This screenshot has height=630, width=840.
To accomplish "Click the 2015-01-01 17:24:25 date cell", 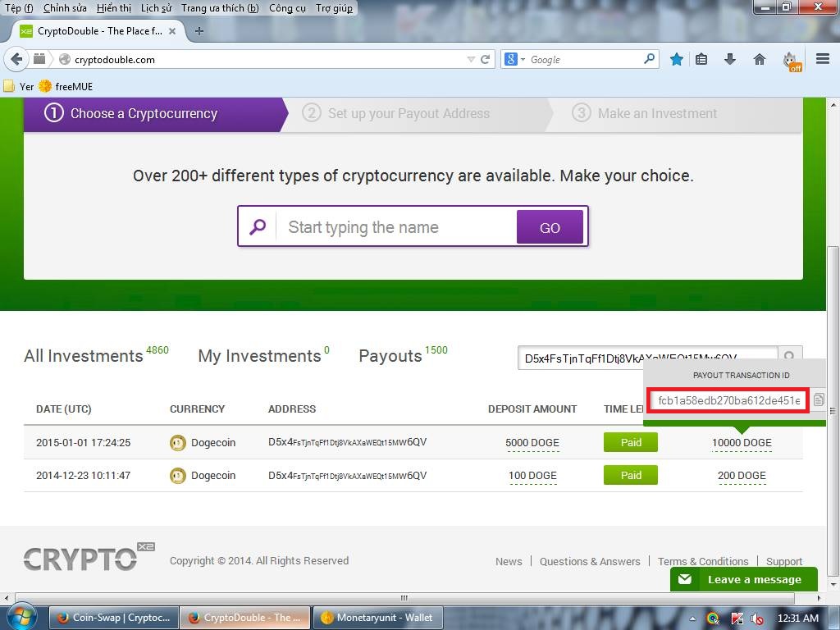I will click(83, 442).
